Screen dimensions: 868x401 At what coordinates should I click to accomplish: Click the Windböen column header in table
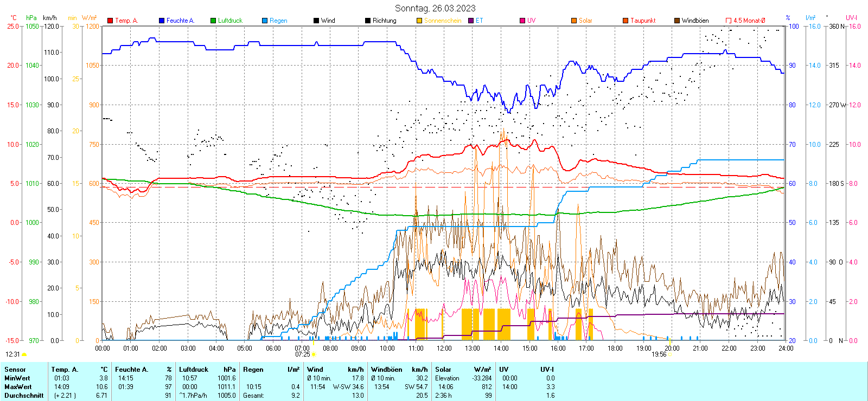coord(387,370)
